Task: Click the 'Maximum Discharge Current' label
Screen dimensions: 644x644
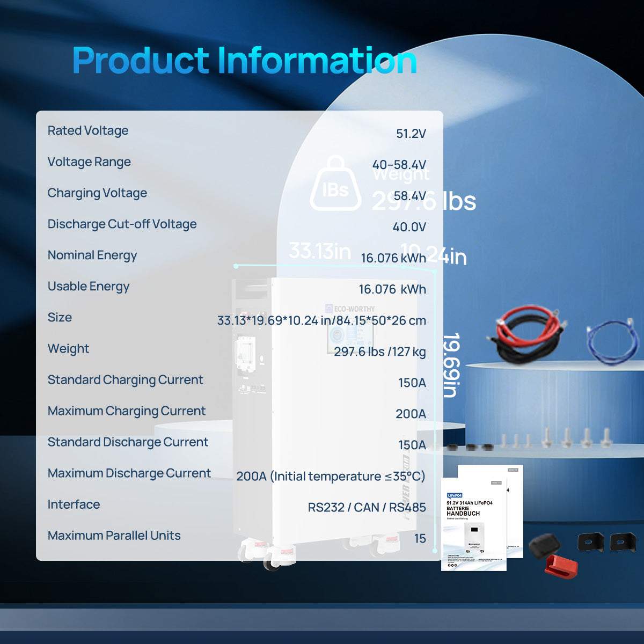Action: coord(129,473)
